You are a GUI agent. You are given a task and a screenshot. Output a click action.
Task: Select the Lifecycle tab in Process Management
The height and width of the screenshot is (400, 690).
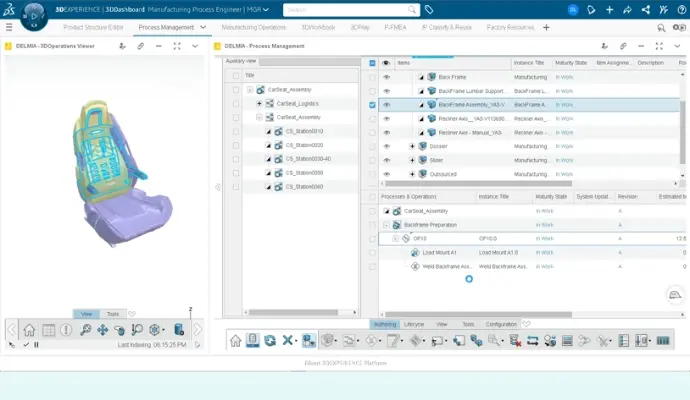(x=414, y=324)
